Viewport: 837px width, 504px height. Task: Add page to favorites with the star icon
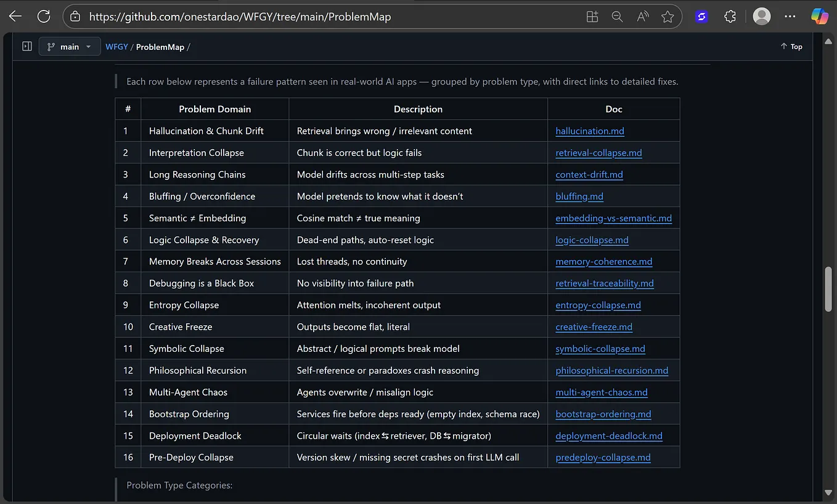point(668,17)
